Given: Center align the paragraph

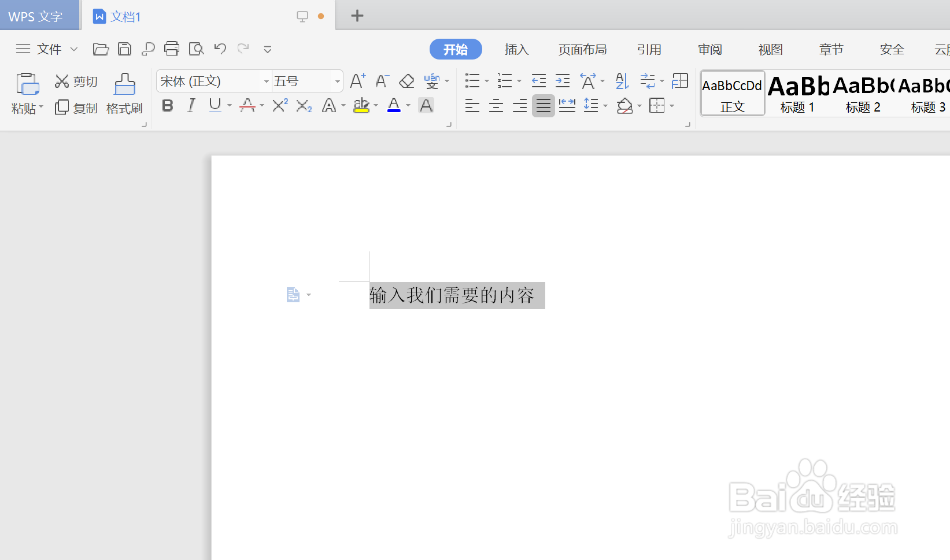Looking at the screenshot, I should [x=496, y=106].
